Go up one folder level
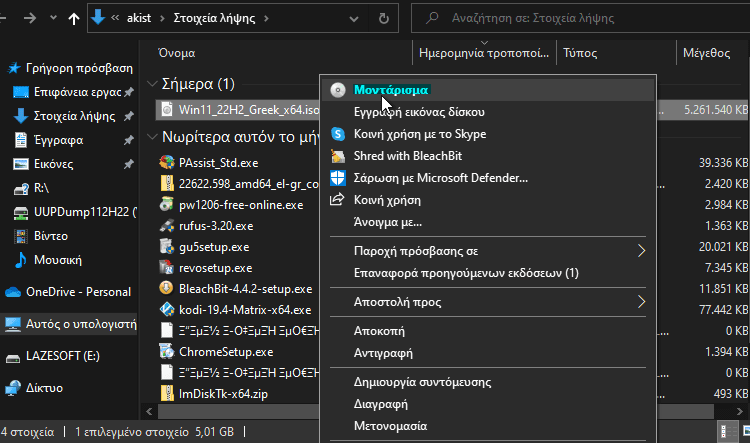750x443 pixels. (74, 18)
